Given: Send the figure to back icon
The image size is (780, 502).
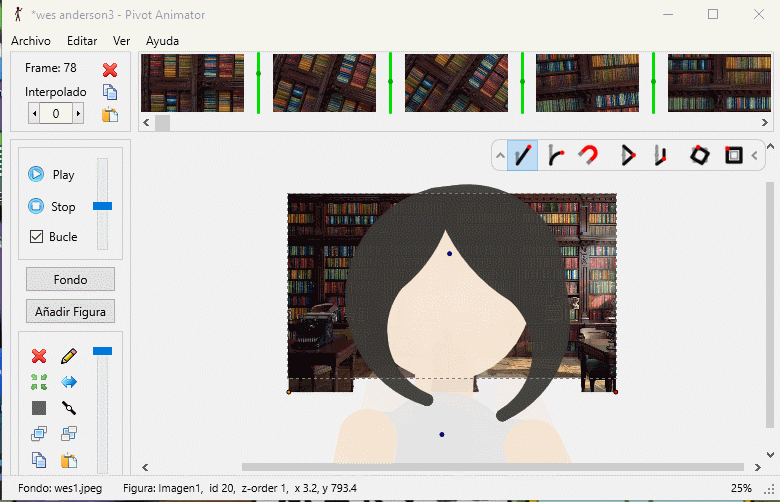Looking at the screenshot, I should 69,434.
